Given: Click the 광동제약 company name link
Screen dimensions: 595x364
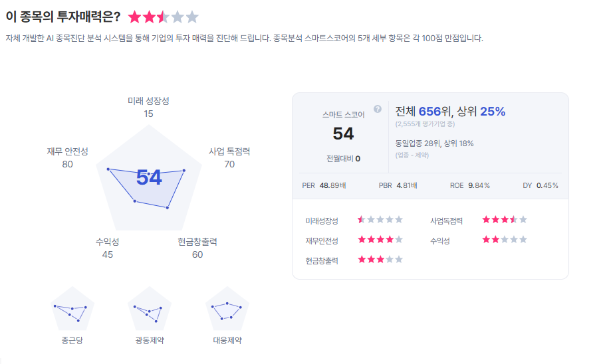Looking at the screenshot, I should coord(149,341).
